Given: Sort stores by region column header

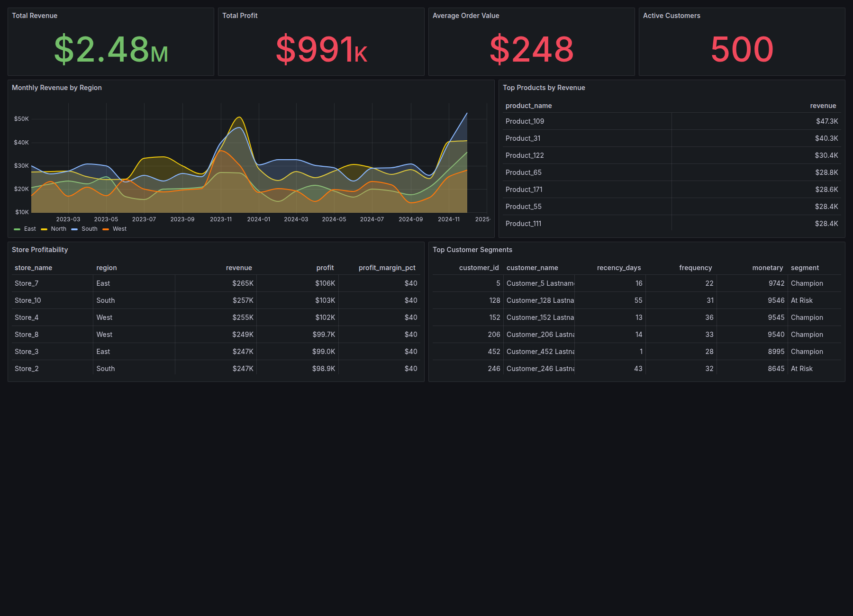Looking at the screenshot, I should [107, 268].
